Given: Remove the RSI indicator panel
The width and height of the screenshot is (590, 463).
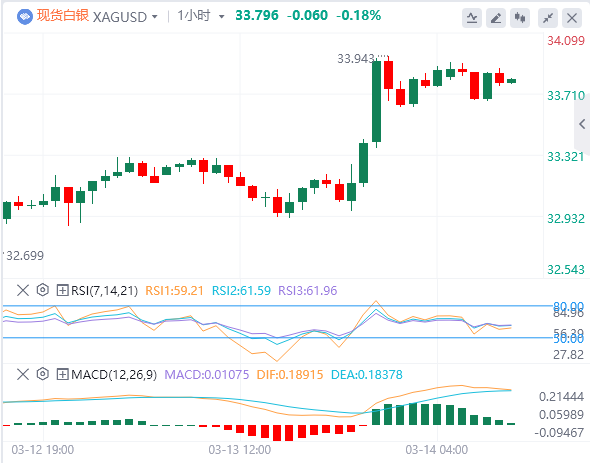Looking at the screenshot, I should (x=23, y=290).
